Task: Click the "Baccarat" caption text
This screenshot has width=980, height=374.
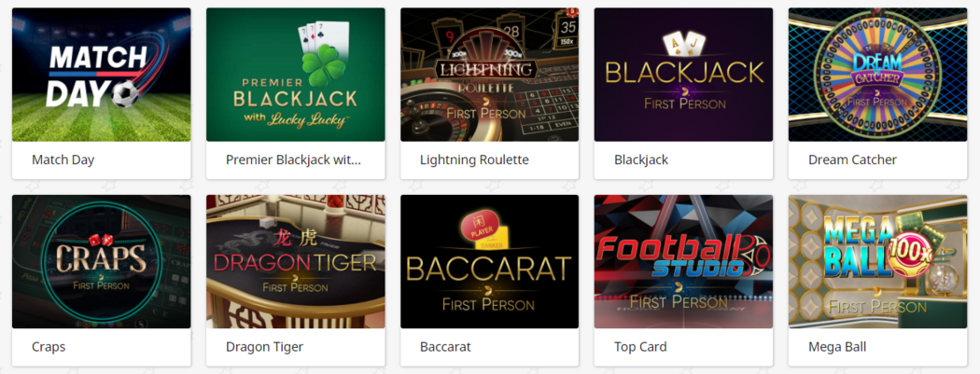Action: click(445, 347)
